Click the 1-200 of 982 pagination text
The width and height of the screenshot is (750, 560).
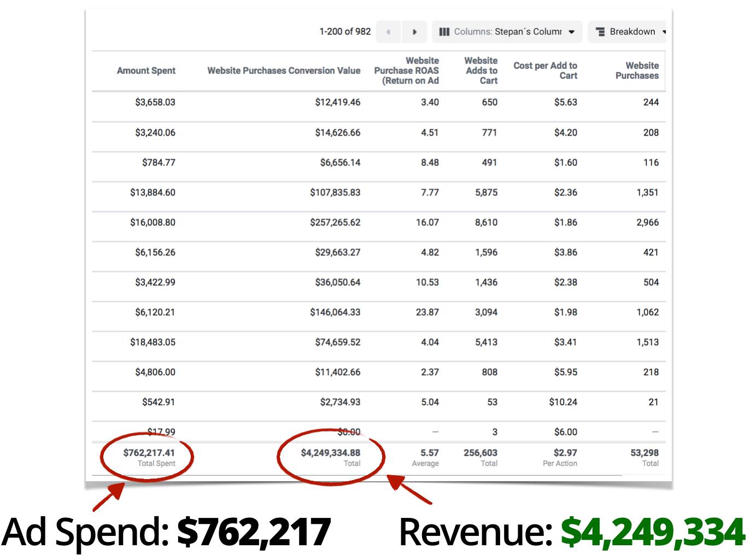click(345, 32)
